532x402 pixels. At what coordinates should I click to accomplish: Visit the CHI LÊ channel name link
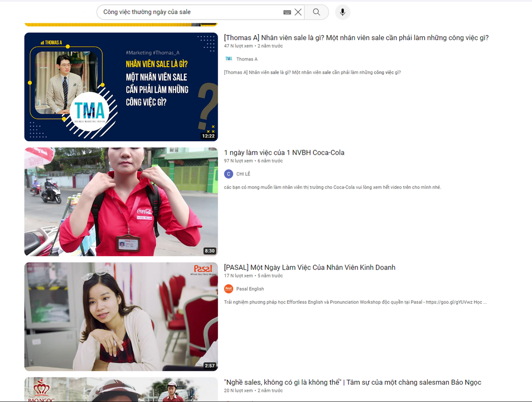(x=243, y=174)
